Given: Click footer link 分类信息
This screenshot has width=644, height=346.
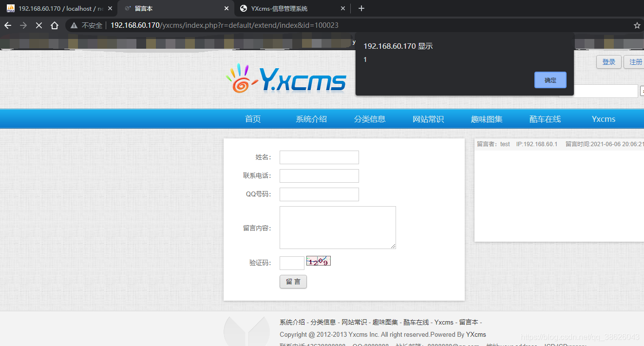Looking at the screenshot, I should point(323,322).
